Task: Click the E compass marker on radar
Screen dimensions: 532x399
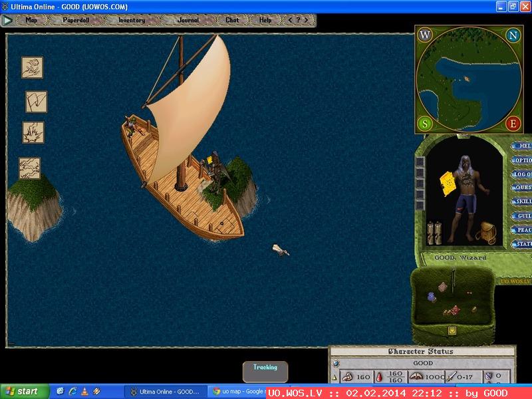Action: coord(513,124)
